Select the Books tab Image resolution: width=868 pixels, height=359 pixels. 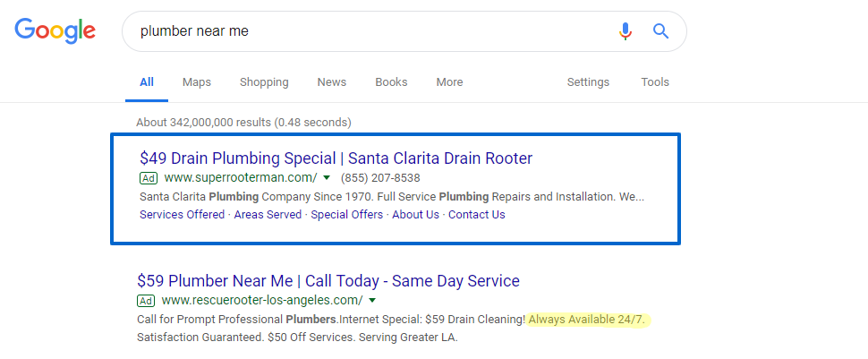point(391,82)
